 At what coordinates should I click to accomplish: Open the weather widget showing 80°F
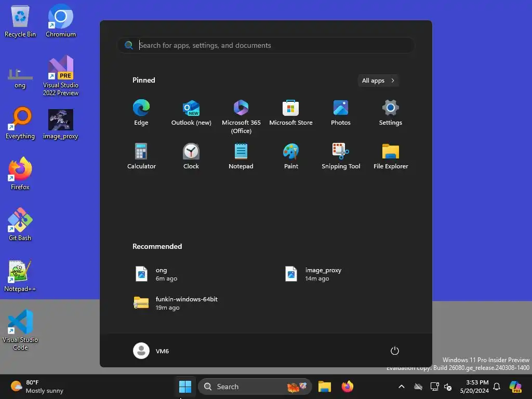pyautogui.click(x=37, y=387)
